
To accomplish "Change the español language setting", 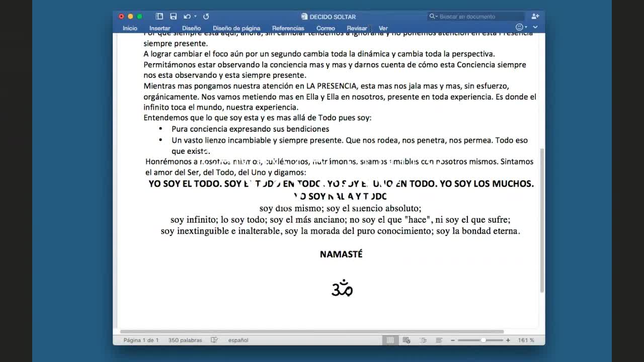I will tap(238, 340).
